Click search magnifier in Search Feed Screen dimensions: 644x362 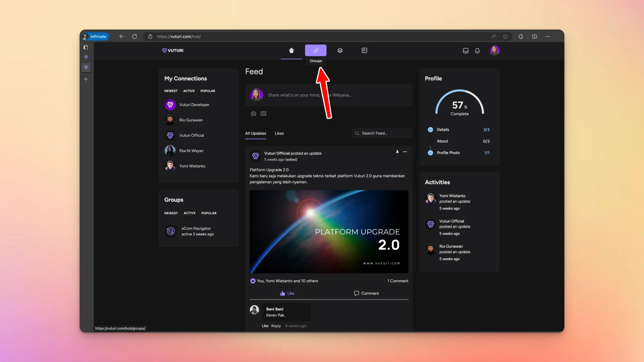click(357, 133)
